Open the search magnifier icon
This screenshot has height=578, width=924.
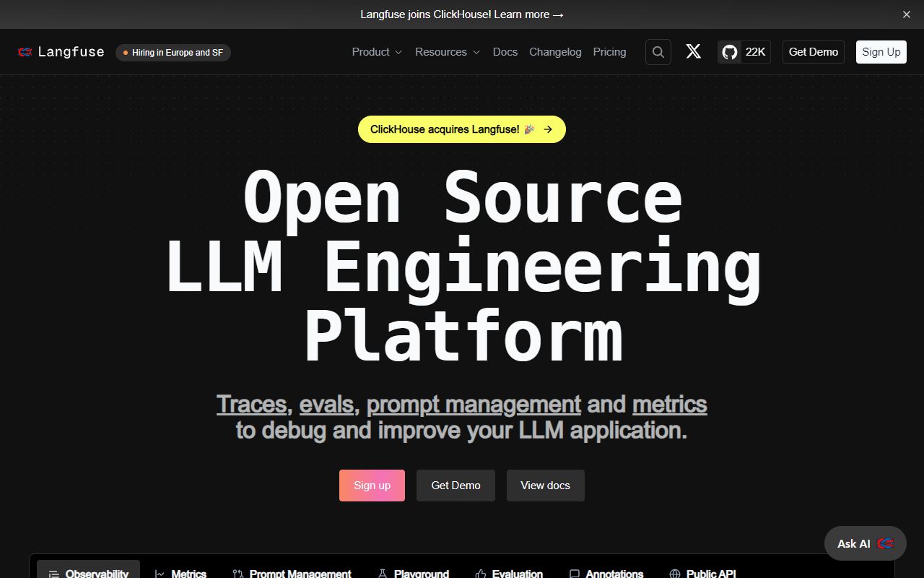pos(658,51)
